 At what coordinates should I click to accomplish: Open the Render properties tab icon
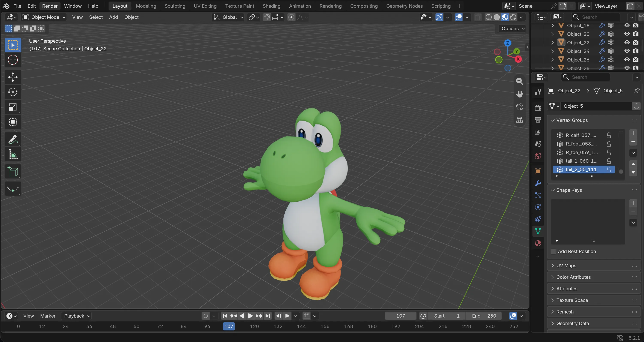538,108
